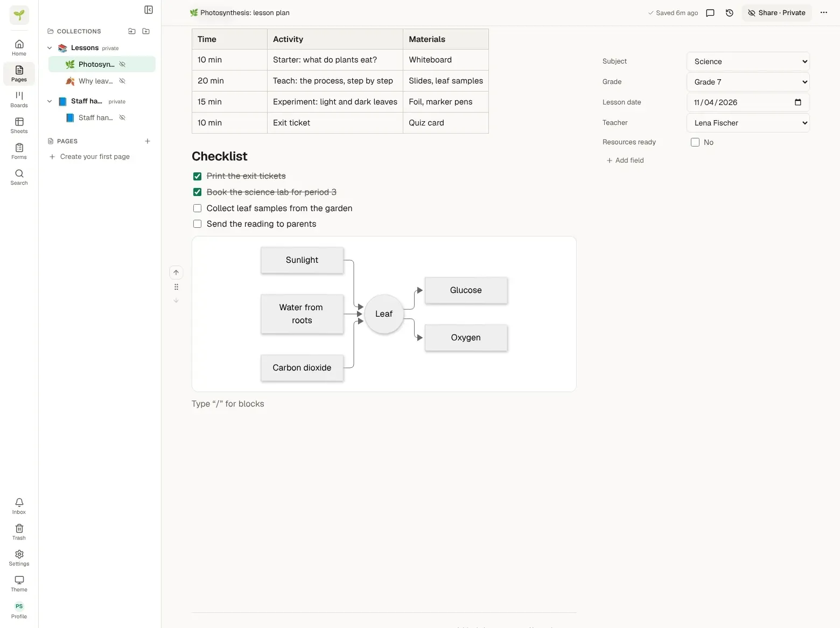Viewport: 840px width, 628px height.
Task: Toggle visibility icon on Photosynthesis page
Action: pos(122,64)
